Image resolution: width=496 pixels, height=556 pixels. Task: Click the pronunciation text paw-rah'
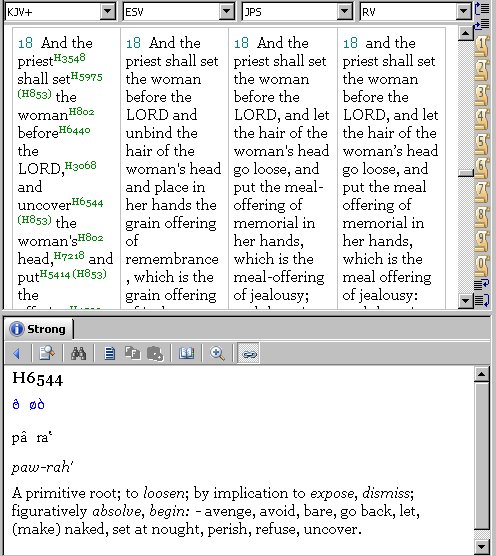coord(43,467)
